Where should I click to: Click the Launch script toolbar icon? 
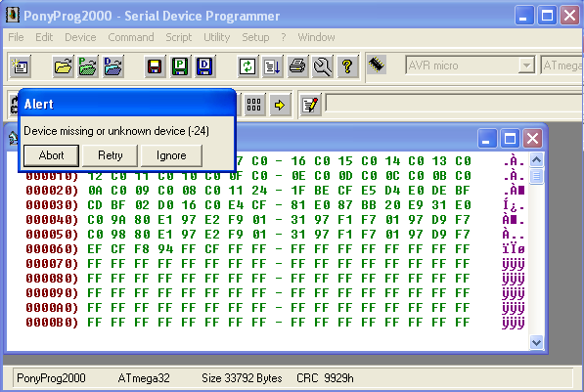272,67
